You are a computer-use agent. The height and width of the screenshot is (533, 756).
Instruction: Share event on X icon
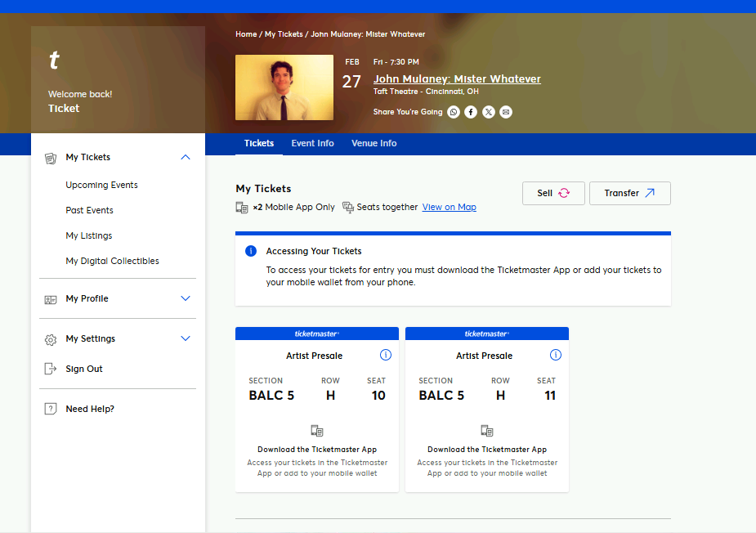tap(489, 112)
